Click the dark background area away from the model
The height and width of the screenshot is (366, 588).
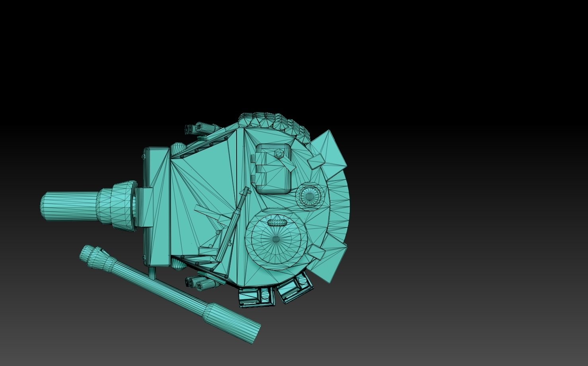pyautogui.click(x=477, y=80)
